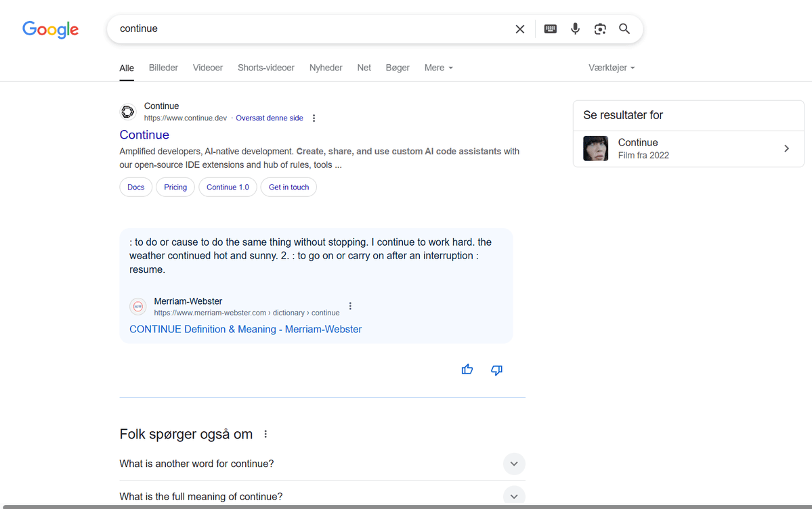Open three-dot menu next to continue.dev result
Screen dimensions: 812x509
[314, 118]
